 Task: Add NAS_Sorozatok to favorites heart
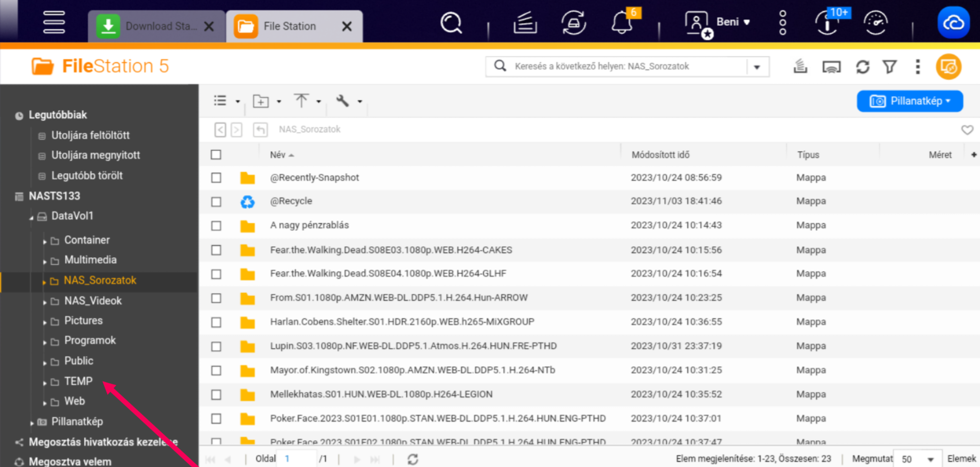tap(967, 130)
